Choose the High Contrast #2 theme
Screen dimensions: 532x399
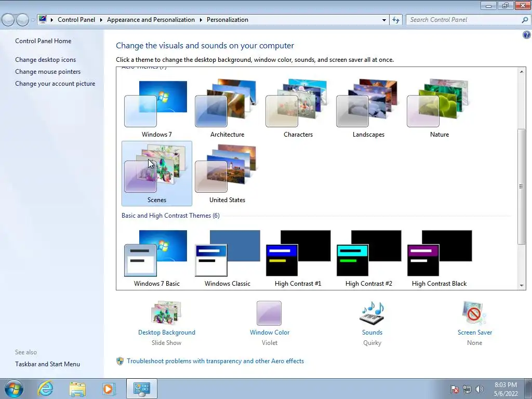368,258
